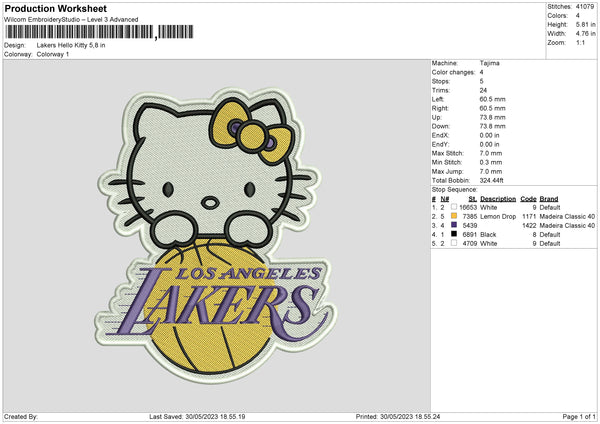Click the 'Printed: 30/05/2023 18.55.24' text
Viewport: 600px width, 424px height.
pyautogui.click(x=398, y=416)
